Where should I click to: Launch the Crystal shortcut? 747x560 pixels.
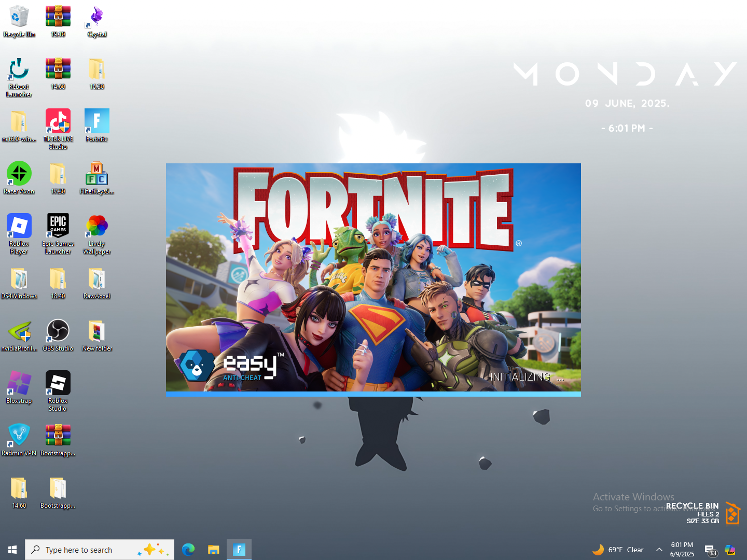(97, 21)
